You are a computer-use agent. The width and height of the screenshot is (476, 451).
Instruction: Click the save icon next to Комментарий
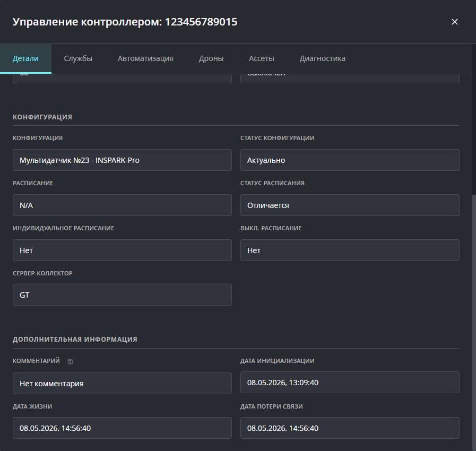pos(70,361)
